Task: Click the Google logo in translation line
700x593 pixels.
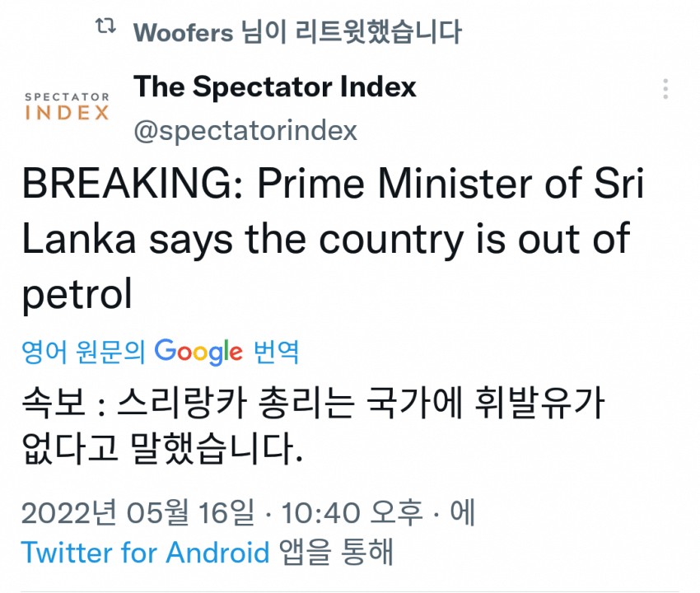Action: [198, 352]
